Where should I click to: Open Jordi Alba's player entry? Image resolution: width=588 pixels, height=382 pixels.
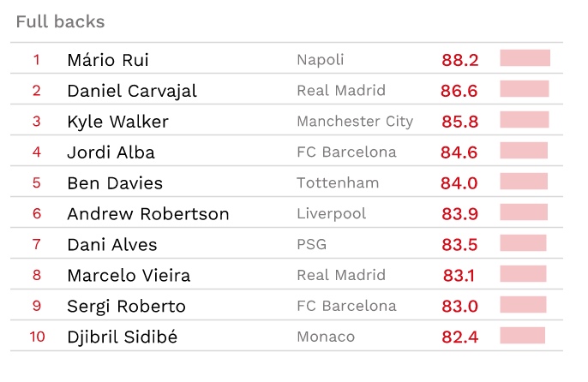point(111,152)
